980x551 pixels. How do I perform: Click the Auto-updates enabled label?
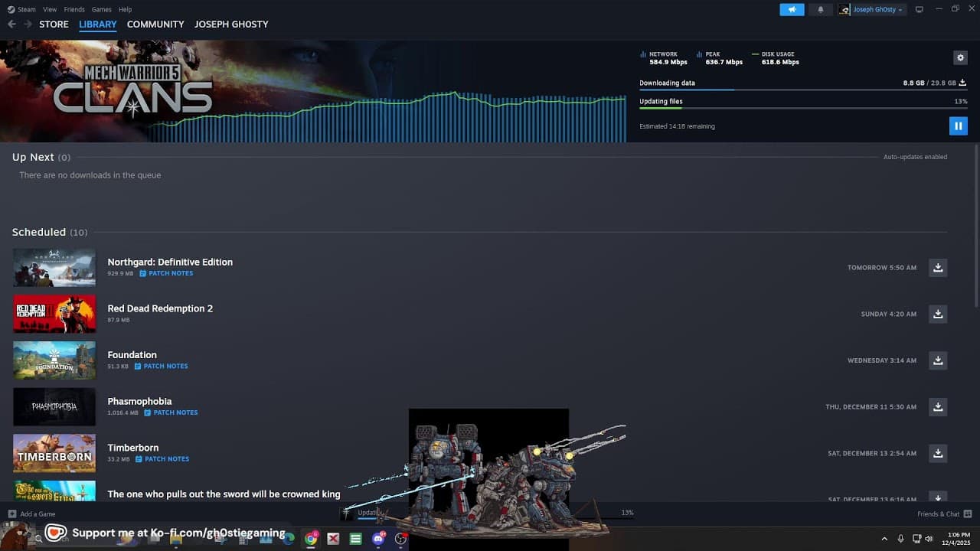point(915,157)
